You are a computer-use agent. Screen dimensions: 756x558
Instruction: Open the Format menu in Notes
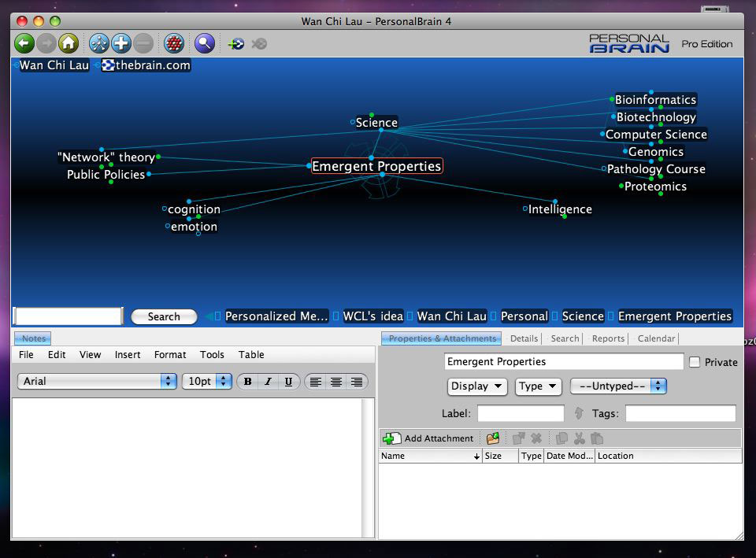[170, 355]
